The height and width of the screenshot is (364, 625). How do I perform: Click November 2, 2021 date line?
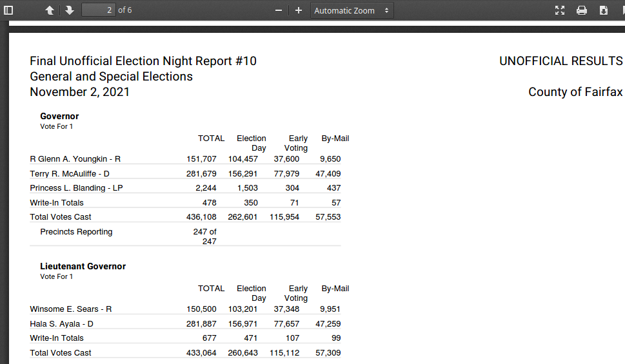coord(80,92)
